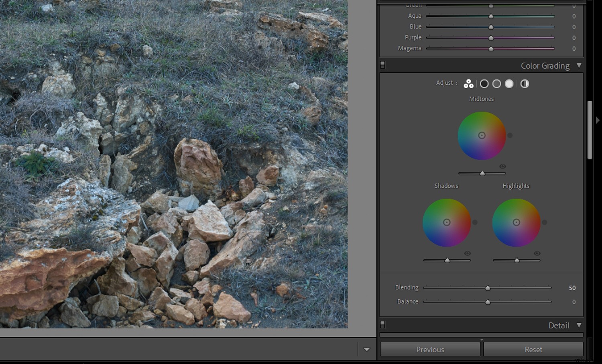Expand the Detail panel
This screenshot has width=602, height=364.
(x=579, y=325)
